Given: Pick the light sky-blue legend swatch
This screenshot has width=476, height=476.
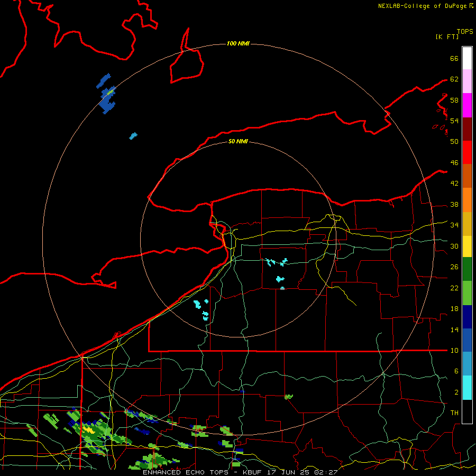Looking at the screenshot, I should (x=467, y=364).
